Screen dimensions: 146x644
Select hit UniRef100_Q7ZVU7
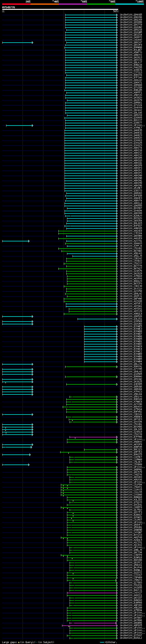click(x=131, y=635)
